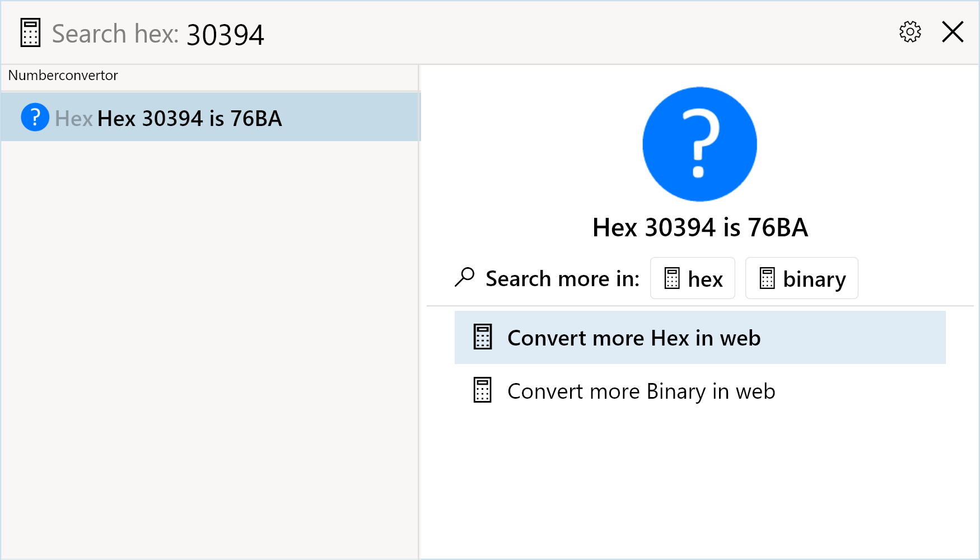This screenshot has width=980, height=560.
Task: Click the calculator icon inside the 'hex' button
Action: [x=671, y=278]
